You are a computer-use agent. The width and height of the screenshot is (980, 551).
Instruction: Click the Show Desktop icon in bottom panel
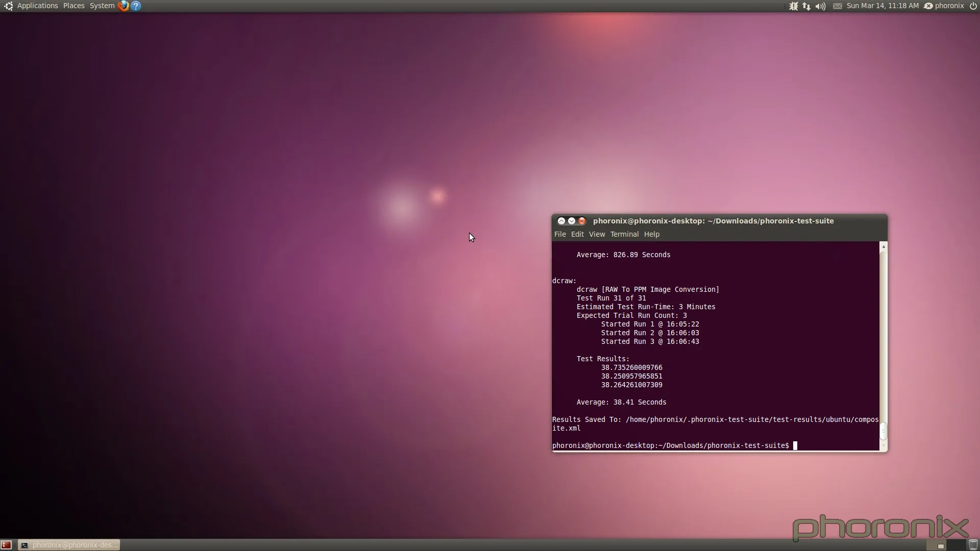coord(6,545)
